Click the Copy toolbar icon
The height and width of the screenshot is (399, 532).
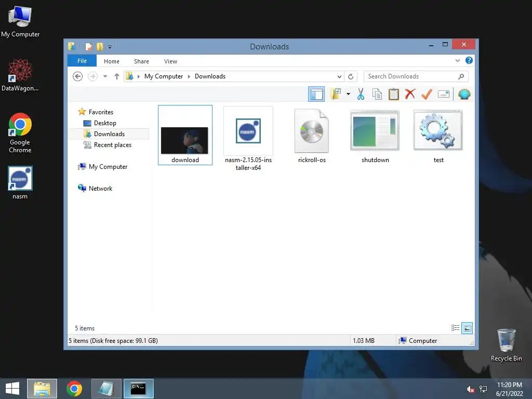377,94
